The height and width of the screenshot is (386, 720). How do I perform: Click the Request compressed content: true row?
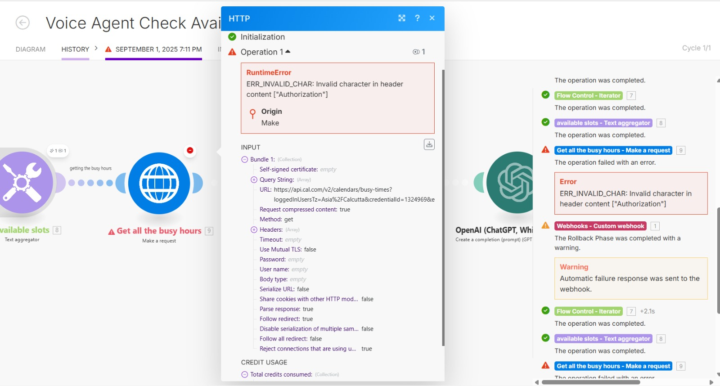pos(305,209)
